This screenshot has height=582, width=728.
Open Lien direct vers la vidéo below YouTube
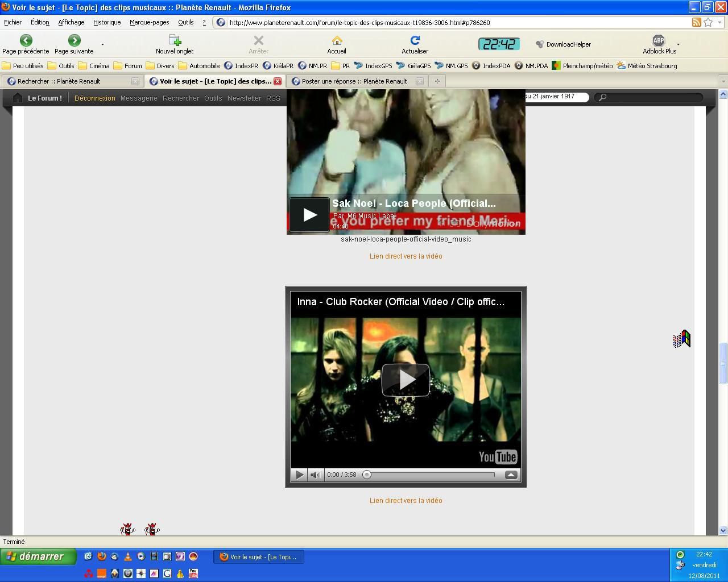(406, 501)
